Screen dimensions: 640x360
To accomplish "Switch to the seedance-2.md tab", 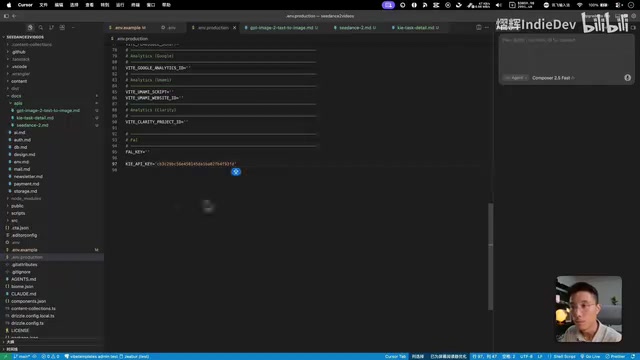I will tap(355, 28).
